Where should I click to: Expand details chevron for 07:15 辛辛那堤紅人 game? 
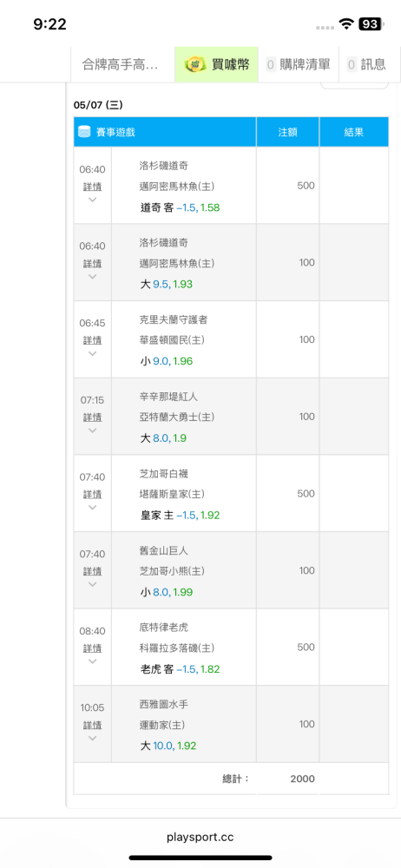(93, 431)
